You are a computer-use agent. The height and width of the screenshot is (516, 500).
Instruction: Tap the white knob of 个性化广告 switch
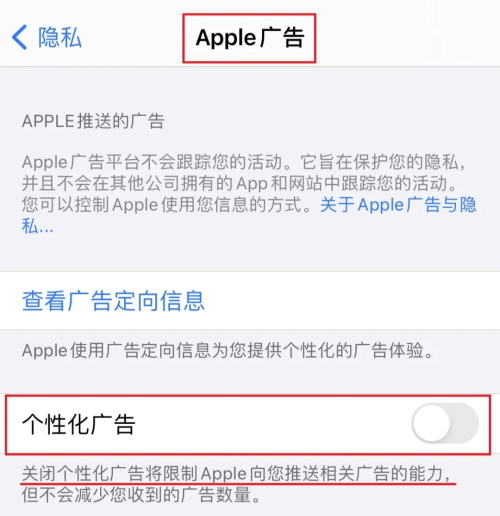[431, 423]
